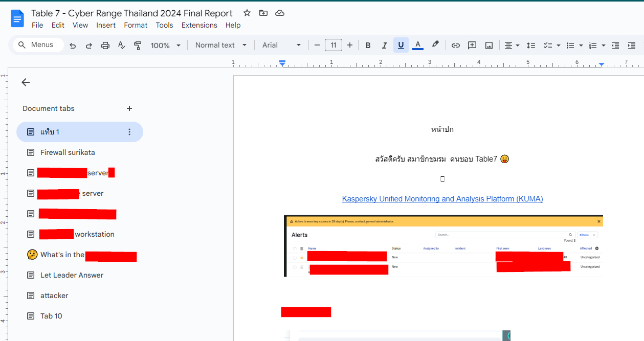
Task: Open the KUMA hyperlink
Action: point(442,199)
